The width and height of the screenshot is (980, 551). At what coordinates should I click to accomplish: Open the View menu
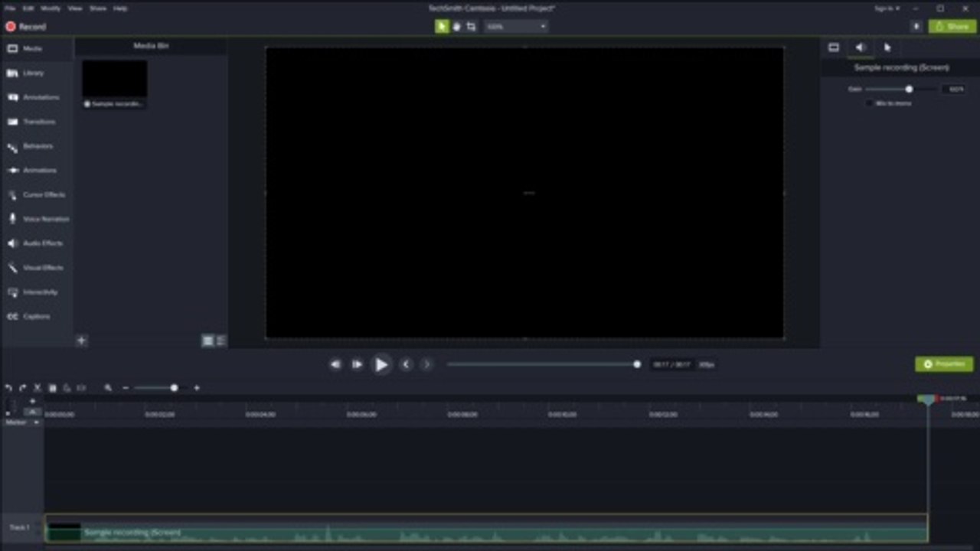pyautogui.click(x=75, y=8)
